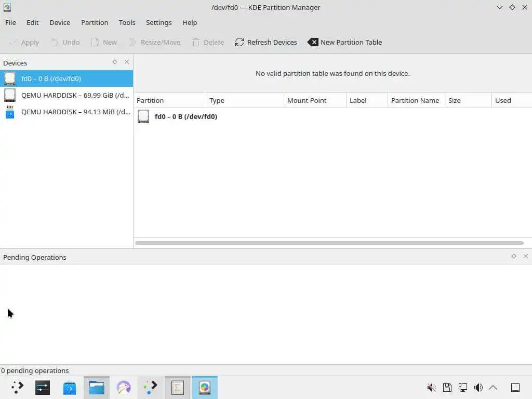
Task: Click the Show Desktop icon in taskbar
Action: [515, 388]
